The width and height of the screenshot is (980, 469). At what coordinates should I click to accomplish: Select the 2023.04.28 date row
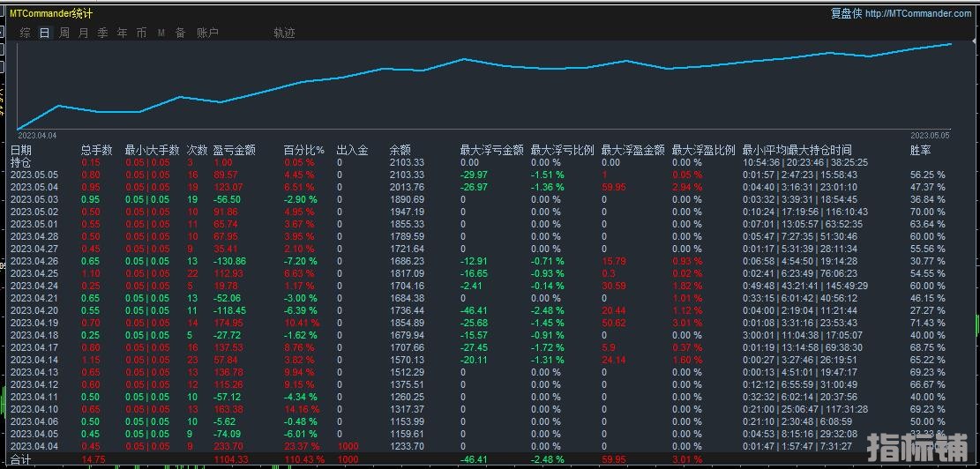coord(34,236)
